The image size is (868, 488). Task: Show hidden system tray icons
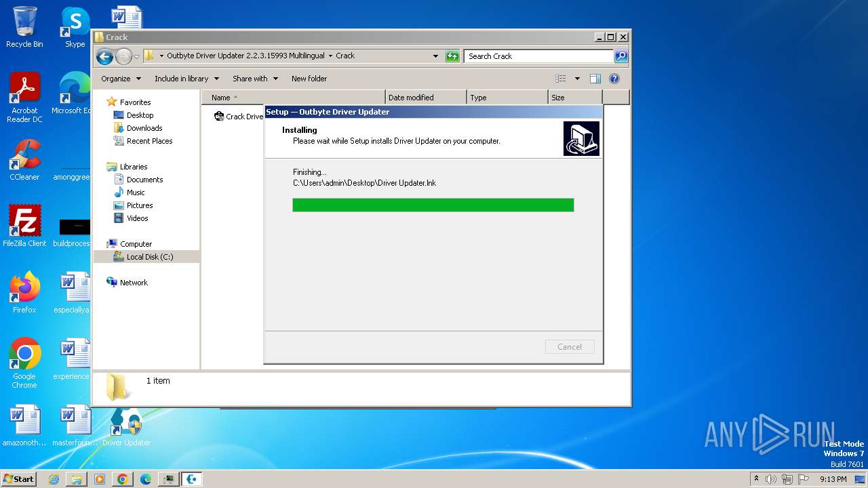[x=756, y=479]
